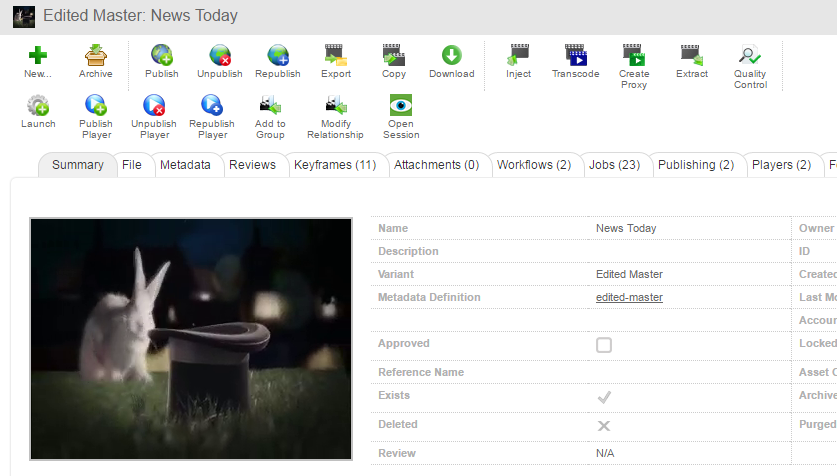This screenshot has width=837, height=476.
Task: Start Transcode from the toolbar
Action: click(x=575, y=55)
